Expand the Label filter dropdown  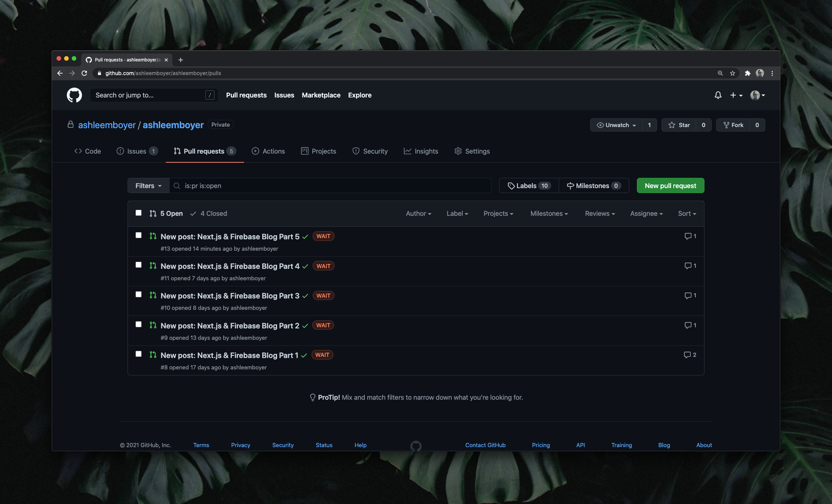click(x=457, y=213)
